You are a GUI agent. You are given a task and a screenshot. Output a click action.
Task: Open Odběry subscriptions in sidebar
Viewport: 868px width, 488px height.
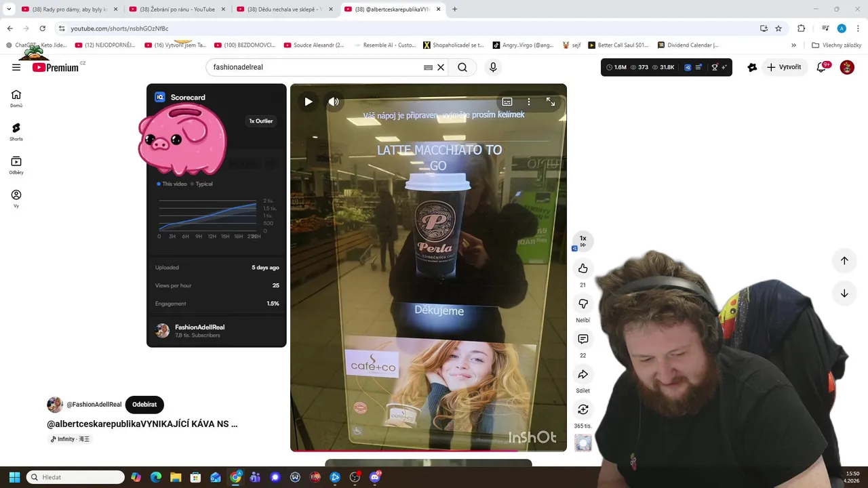16,165
